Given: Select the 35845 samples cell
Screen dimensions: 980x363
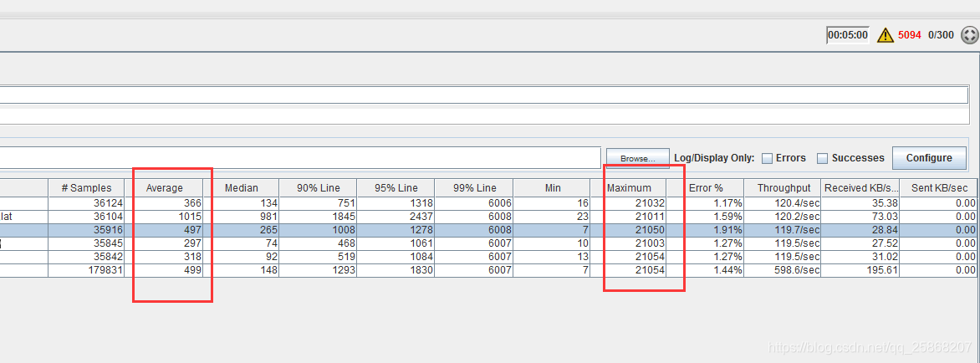Looking at the screenshot, I should click(86, 243).
